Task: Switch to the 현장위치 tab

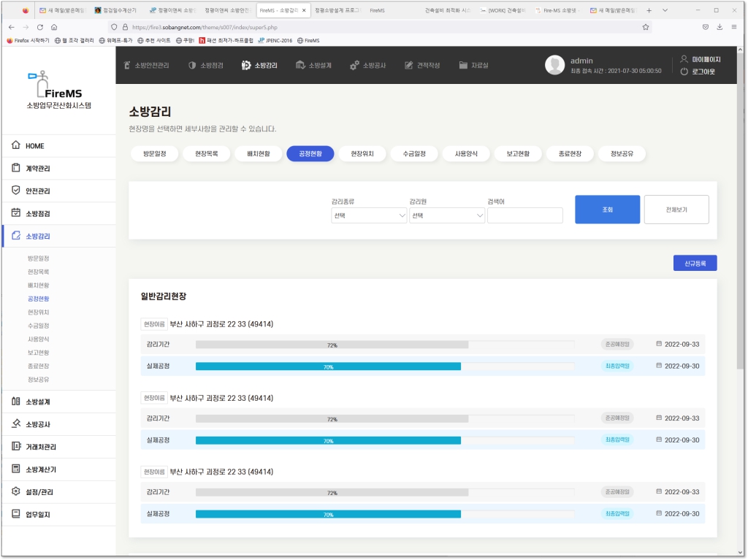Action: click(x=362, y=154)
